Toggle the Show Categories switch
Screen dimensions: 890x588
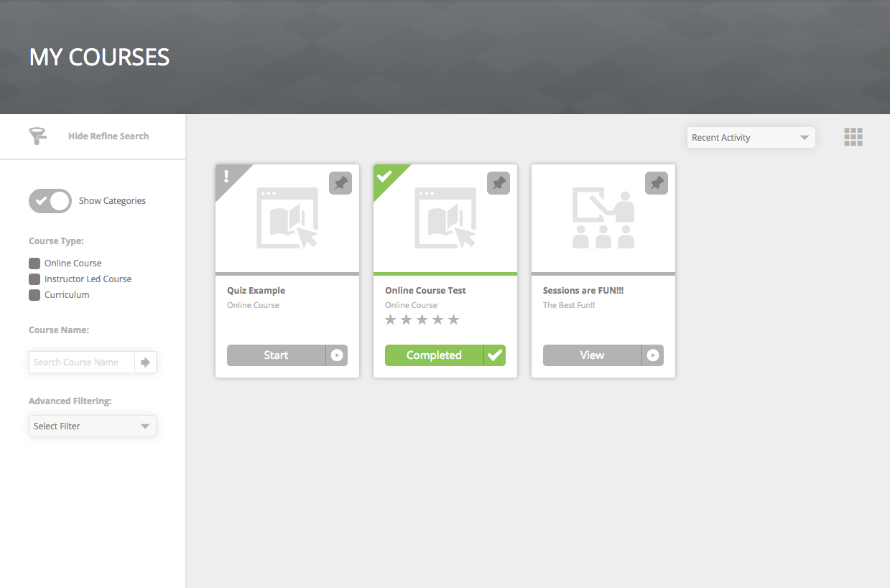point(50,201)
